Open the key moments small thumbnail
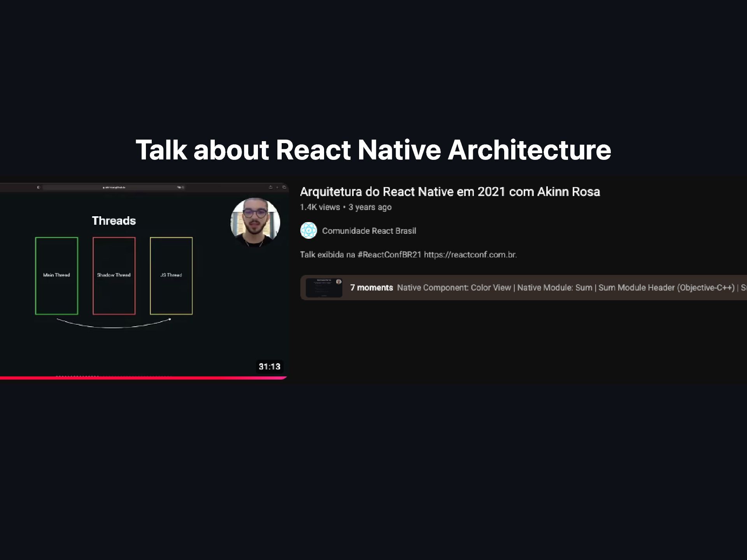 (324, 288)
